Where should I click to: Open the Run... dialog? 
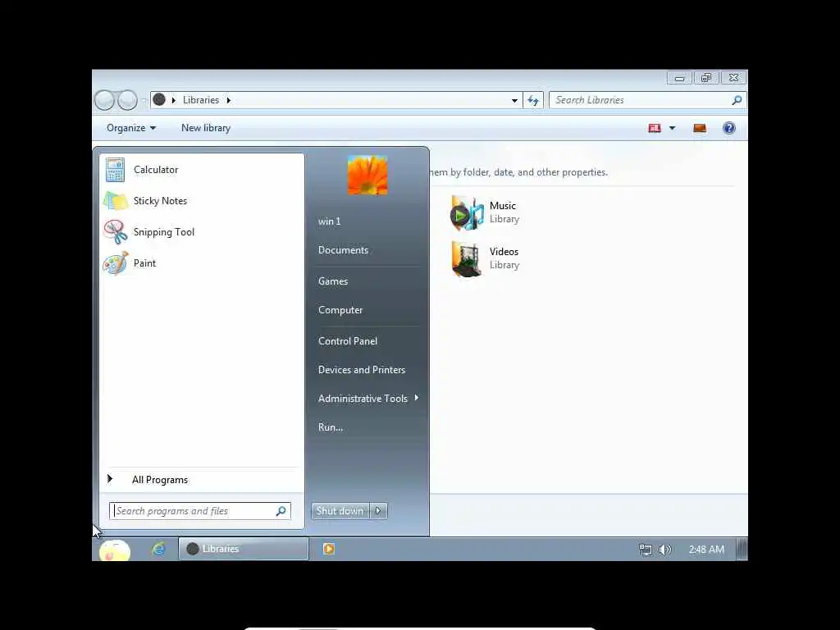point(330,427)
